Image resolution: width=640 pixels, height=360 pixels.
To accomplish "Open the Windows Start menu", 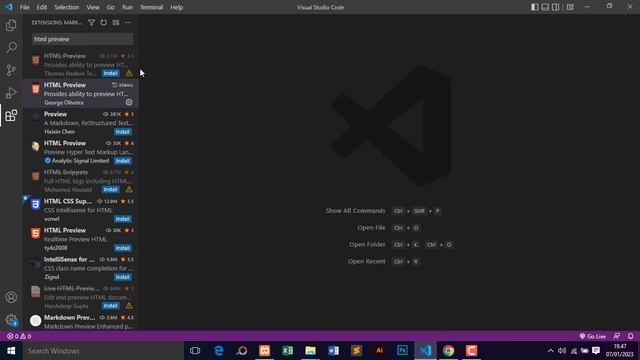I will (11, 351).
